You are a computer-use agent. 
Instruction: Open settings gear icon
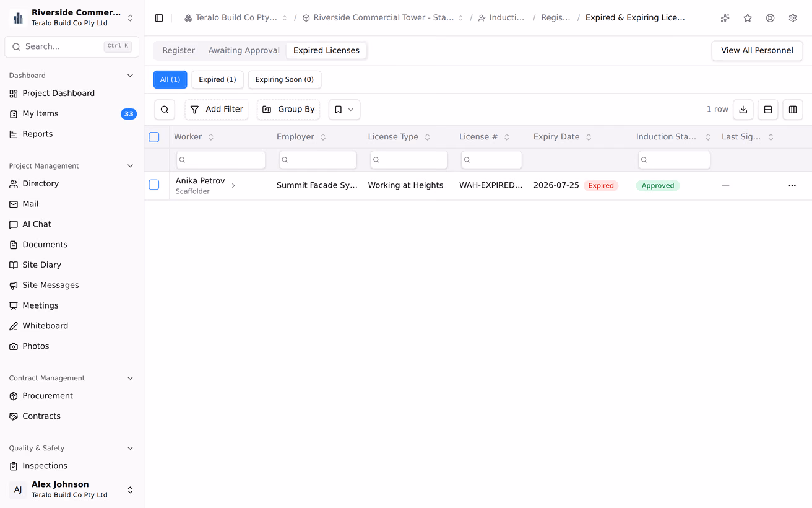pos(793,18)
